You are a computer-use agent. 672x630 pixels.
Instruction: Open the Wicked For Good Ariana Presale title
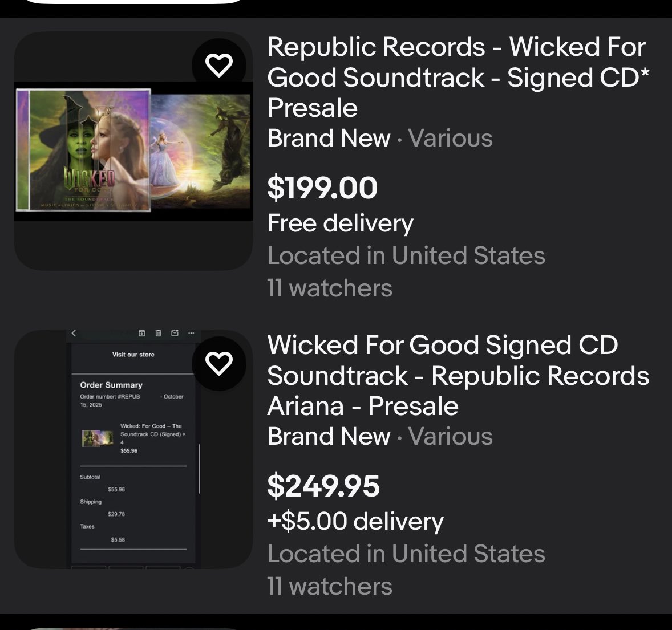pyautogui.click(x=458, y=375)
